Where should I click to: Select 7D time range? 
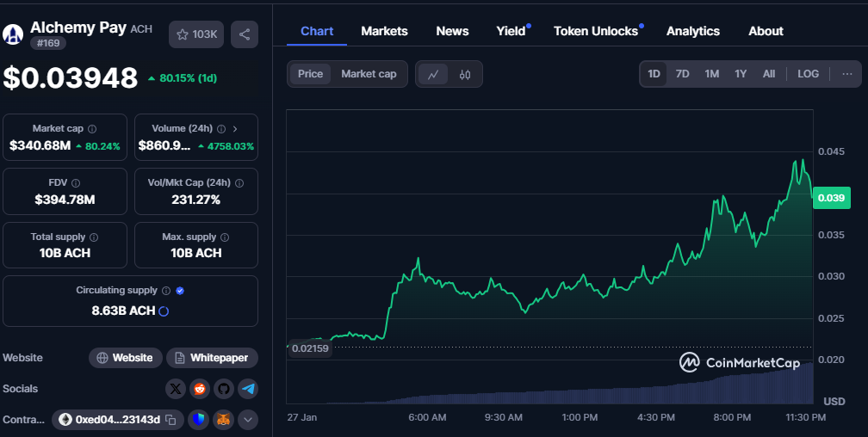click(x=683, y=74)
